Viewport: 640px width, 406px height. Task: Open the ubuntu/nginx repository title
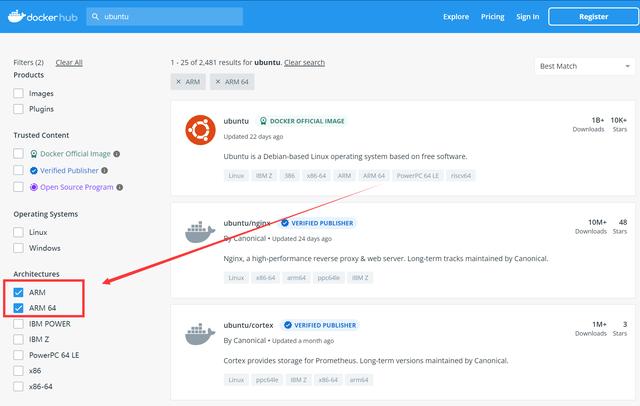tap(247, 223)
